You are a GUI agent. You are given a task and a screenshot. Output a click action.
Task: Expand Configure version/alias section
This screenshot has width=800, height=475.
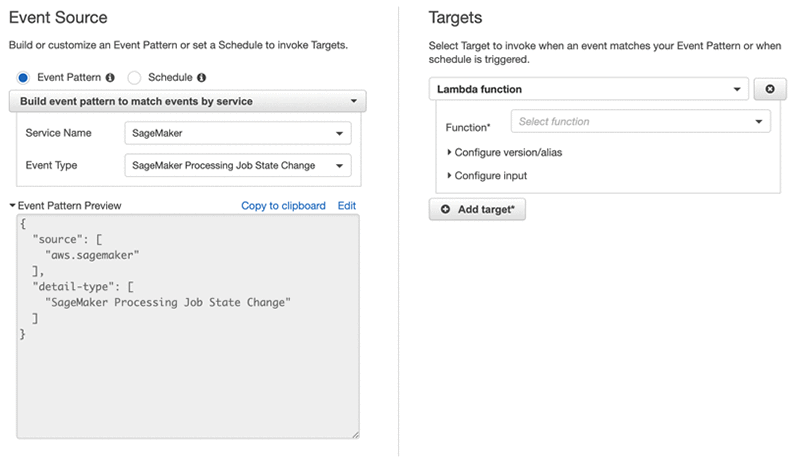pyautogui.click(x=501, y=153)
